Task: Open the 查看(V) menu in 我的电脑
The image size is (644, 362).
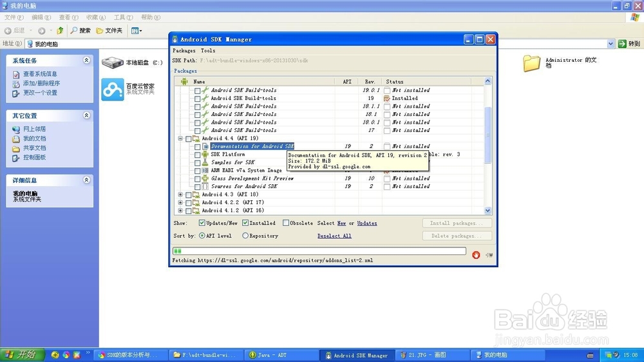Action: point(69,17)
